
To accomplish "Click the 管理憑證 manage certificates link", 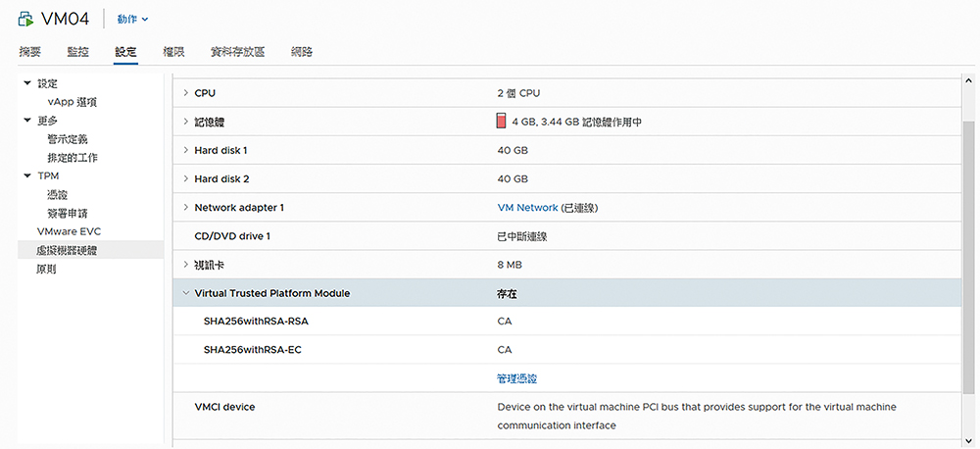I will (517, 378).
